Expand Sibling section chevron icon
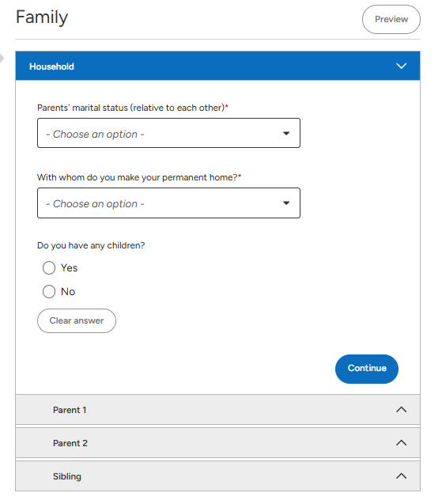442x504 pixels. tap(401, 476)
